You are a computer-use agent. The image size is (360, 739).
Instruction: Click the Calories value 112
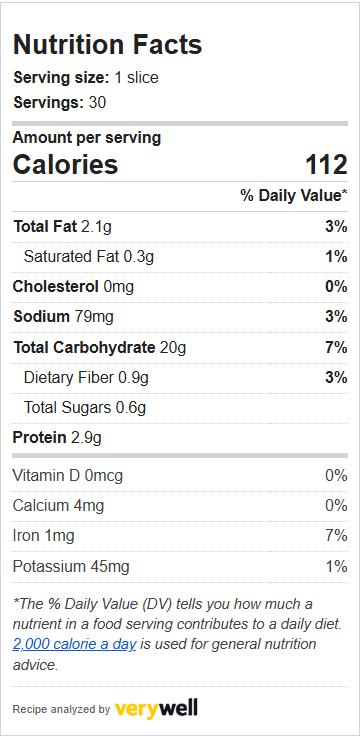327,165
